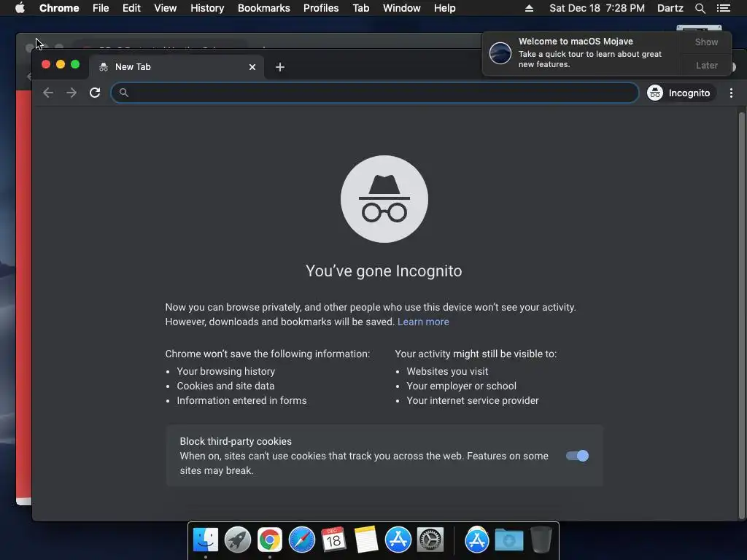
Task: Open Chrome's three-dot menu
Action: click(731, 93)
